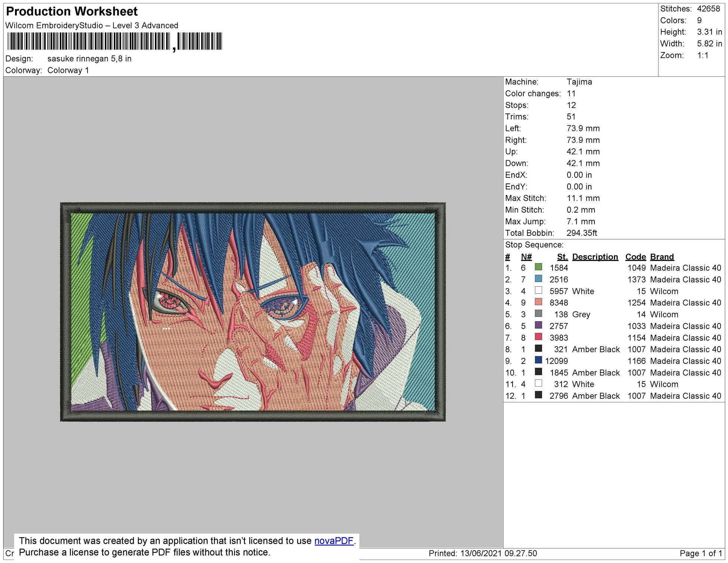Click the Code column header

click(x=636, y=257)
